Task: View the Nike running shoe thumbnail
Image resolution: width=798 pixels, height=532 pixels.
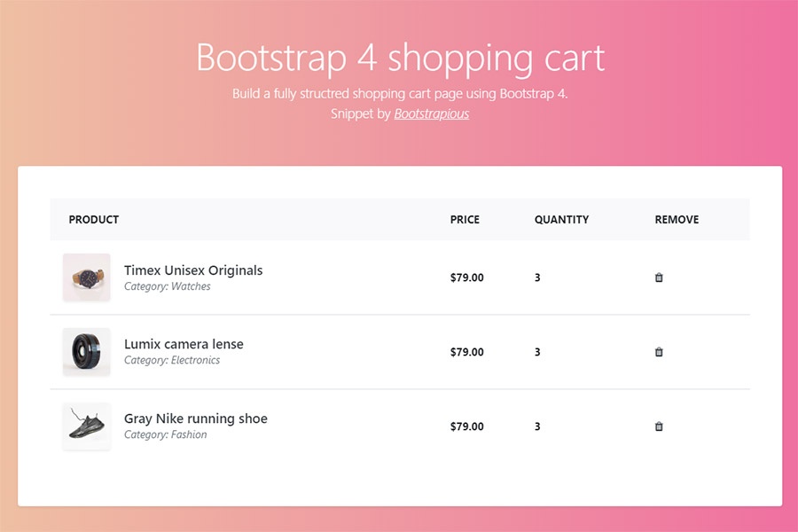Action: pyautogui.click(x=86, y=426)
